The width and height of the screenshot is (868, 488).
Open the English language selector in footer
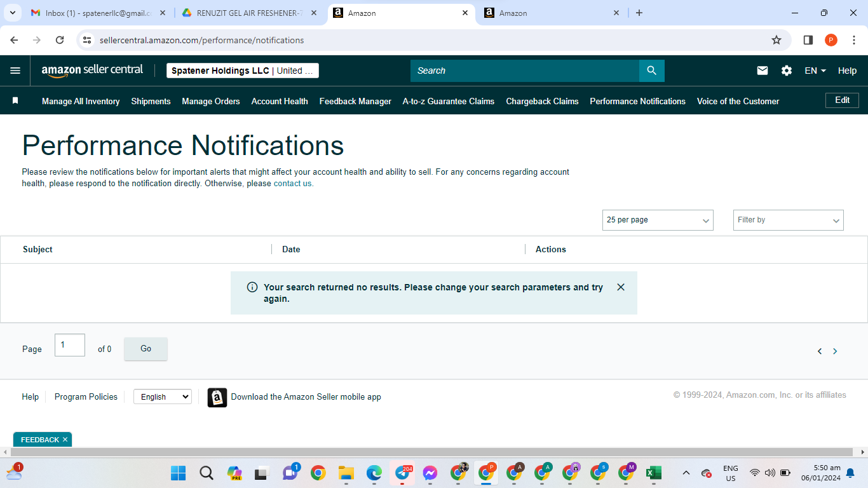tap(163, 396)
